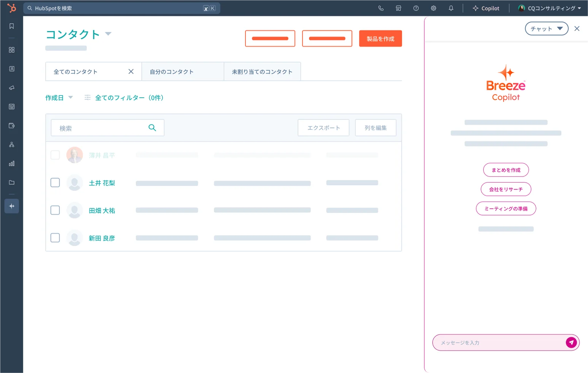
Task: Open the automations workflow icon in sidebar
Action: point(11,144)
